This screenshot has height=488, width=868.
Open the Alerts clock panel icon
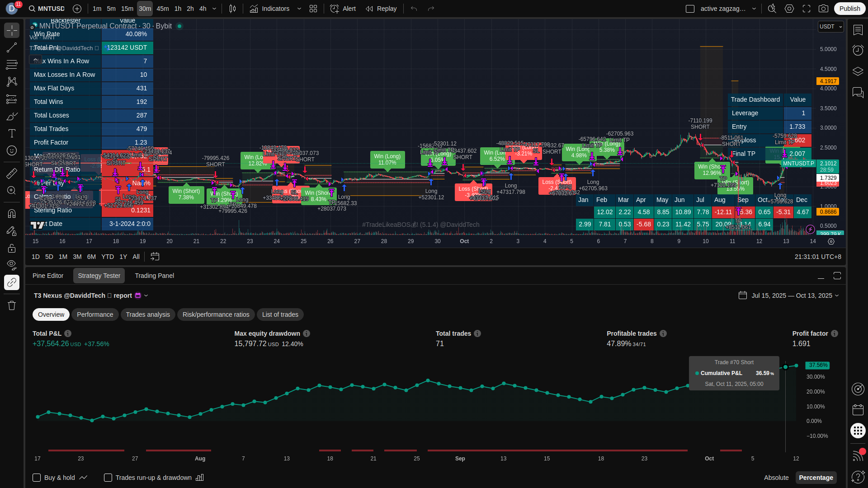[858, 50]
